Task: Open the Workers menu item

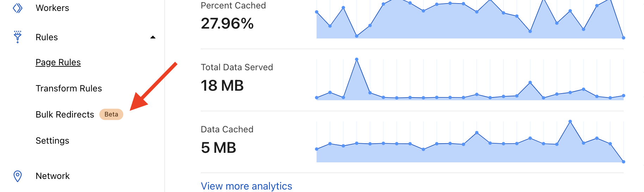Action: (52, 8)
